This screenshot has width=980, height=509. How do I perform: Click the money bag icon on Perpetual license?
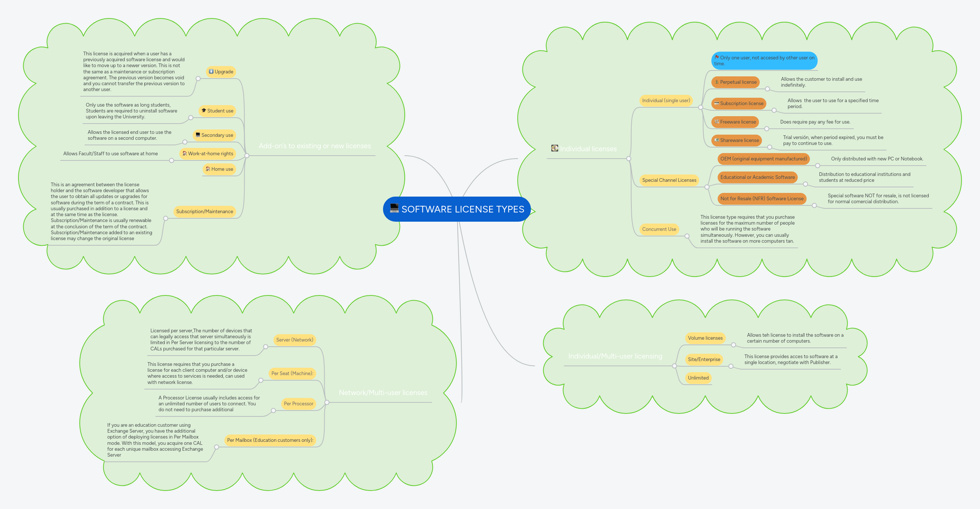click(716, 82)
